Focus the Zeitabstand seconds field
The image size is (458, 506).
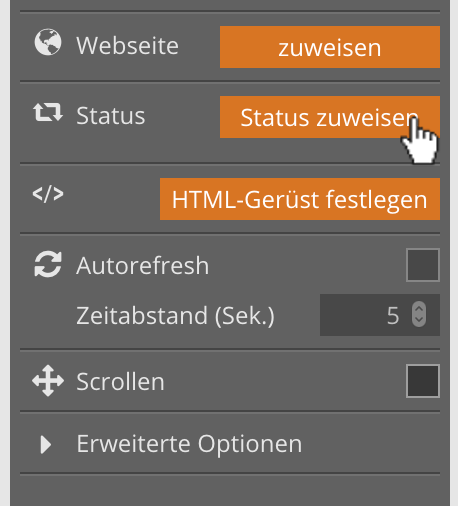tap(380, 315)
